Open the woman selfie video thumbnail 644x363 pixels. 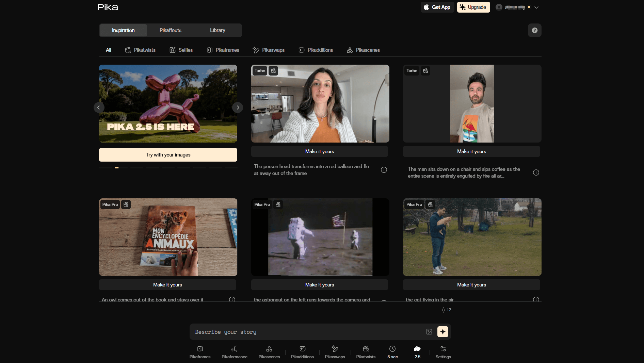[320, 103]
